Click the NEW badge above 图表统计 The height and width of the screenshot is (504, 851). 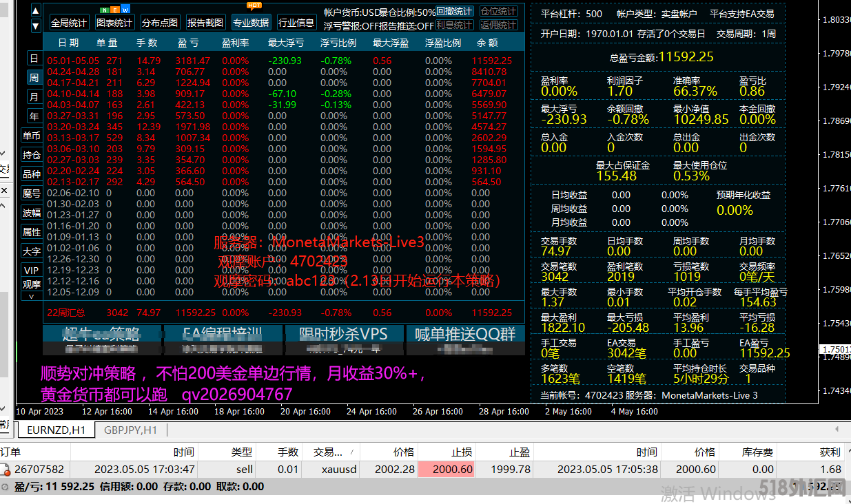115,10
